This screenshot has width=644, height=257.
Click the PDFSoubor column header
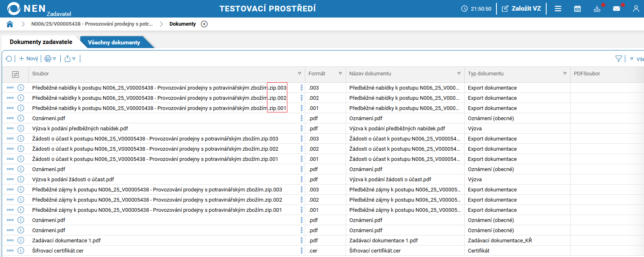point(587,74)
